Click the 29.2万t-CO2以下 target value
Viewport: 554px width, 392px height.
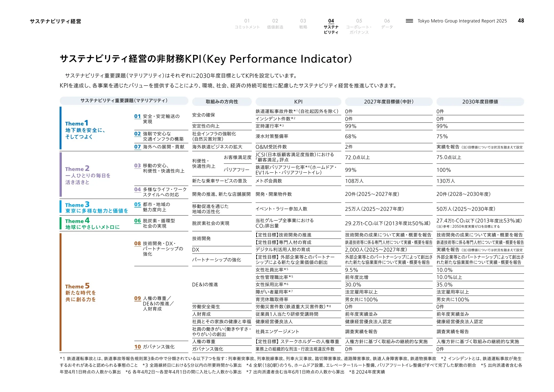(x=388, y=223)
